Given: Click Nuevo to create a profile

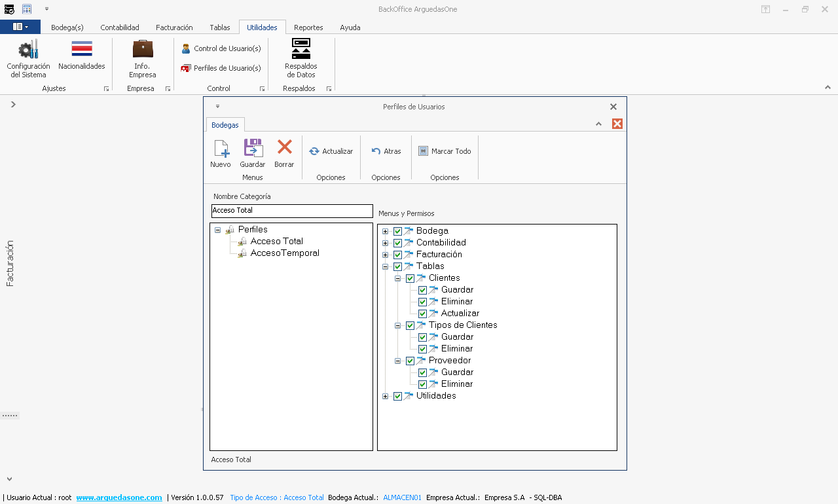Looking at the screenshot, I should [221, 154].
